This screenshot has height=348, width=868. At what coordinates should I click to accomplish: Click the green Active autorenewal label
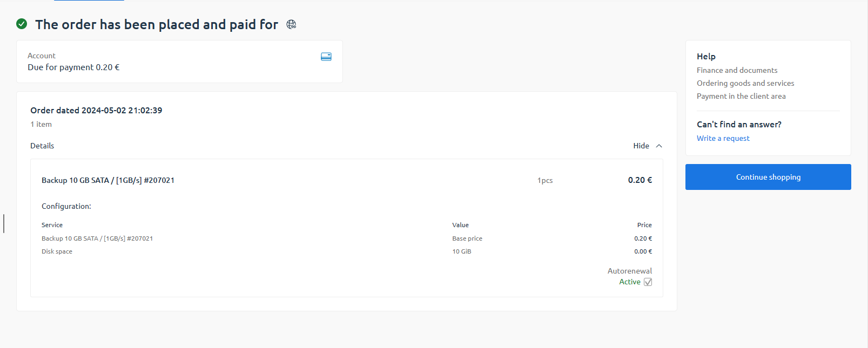point(629,282)
